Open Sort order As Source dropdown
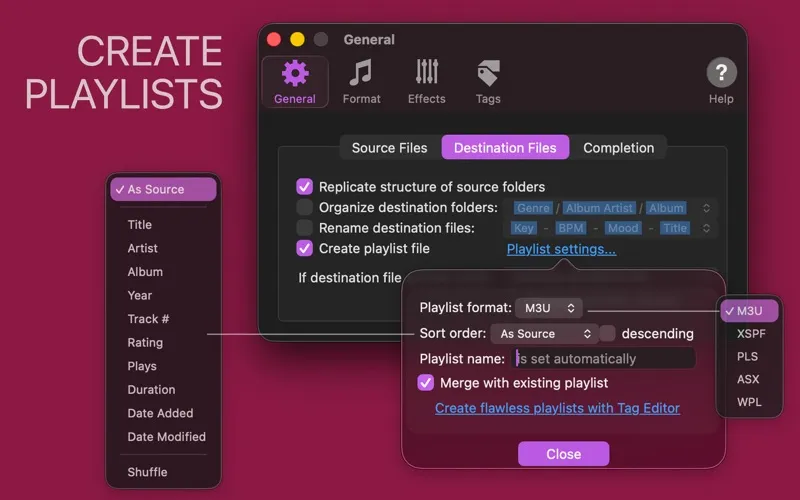 (544, 334)
